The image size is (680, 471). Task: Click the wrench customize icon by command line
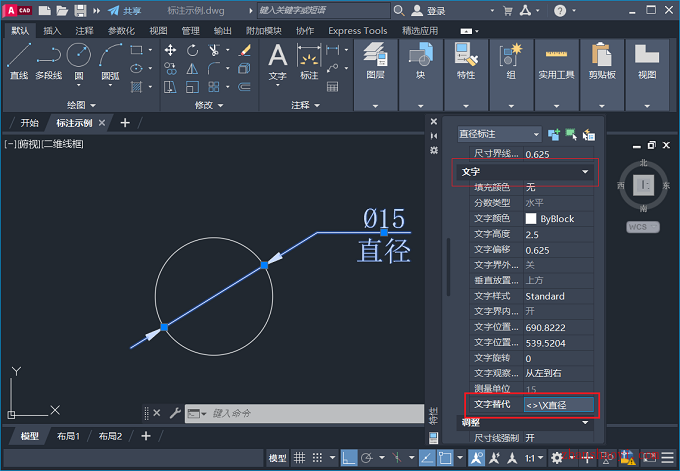(x=175, y=413)
